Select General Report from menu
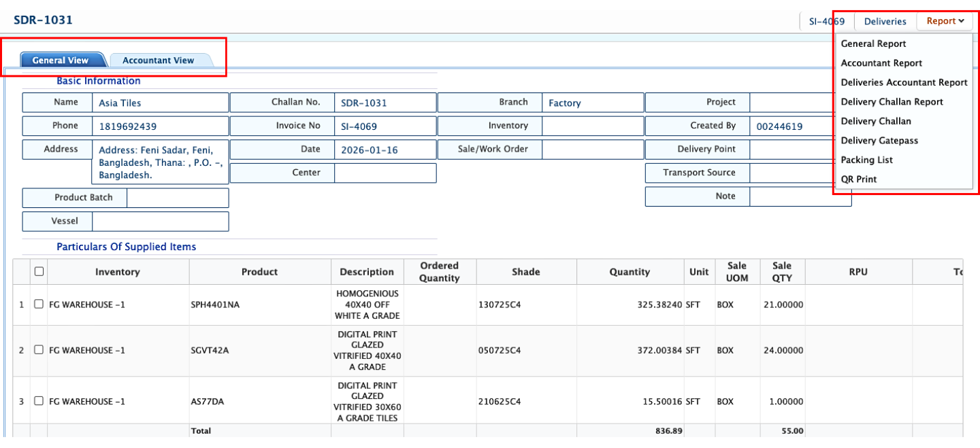The width and height of the screenshot is (980, 448). coord(873,44)
